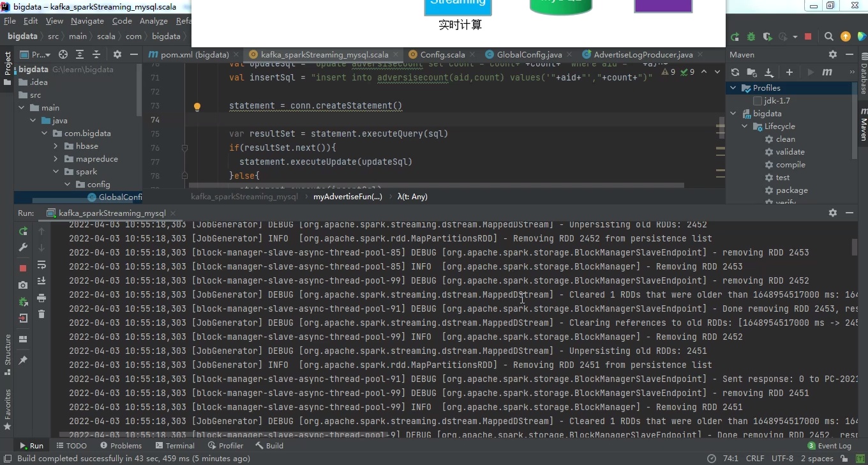Enable the jdk-1.7 profile checkbox

(x=758, y=101)
